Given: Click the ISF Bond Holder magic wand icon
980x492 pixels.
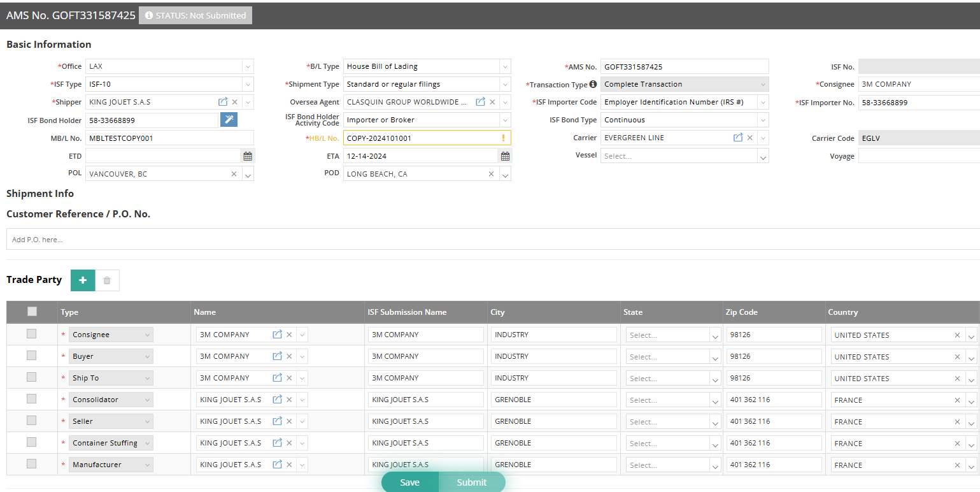Looking at the screenshot, I should pyautogui.click(x=229, y=120).
